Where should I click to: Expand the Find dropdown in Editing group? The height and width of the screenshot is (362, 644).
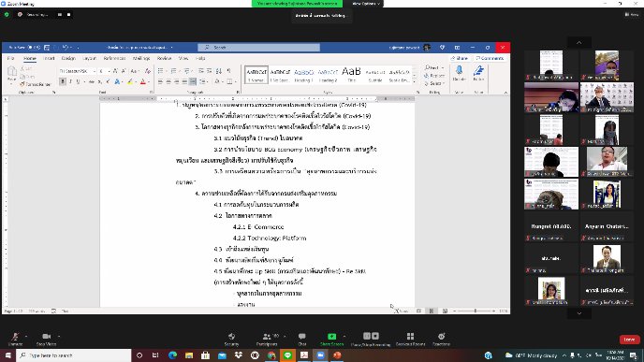point(443,67)
